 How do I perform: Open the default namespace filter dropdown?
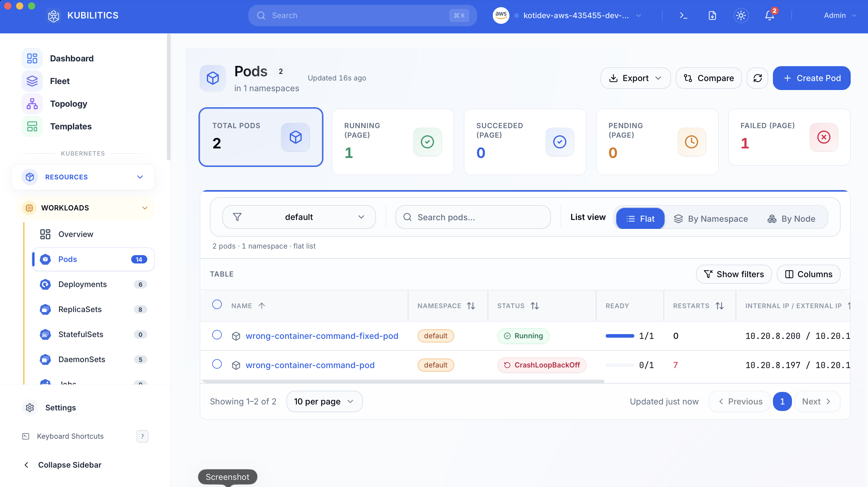pos(299,217)
